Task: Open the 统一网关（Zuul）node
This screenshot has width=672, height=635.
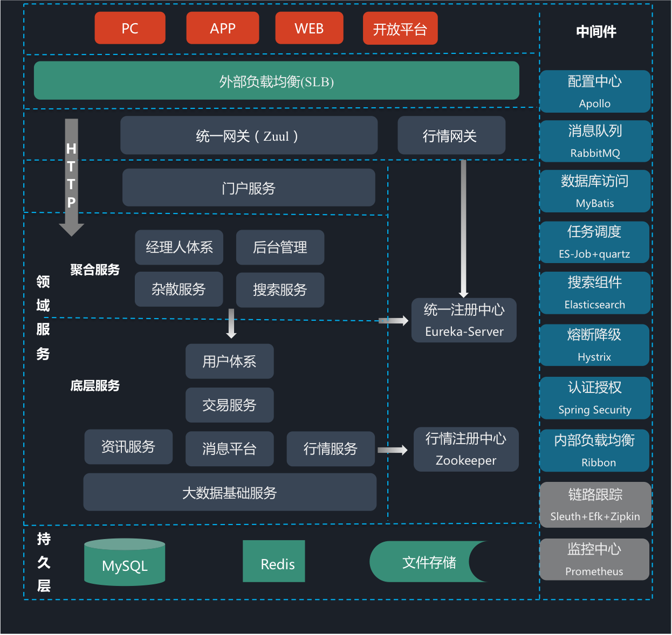Action: pyautogui.click(x=249, y=136)
